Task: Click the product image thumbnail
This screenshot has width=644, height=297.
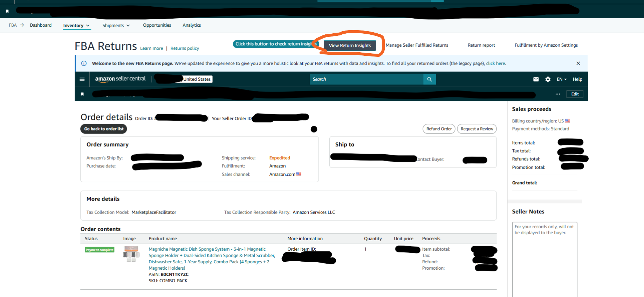Action: [131, 254]
